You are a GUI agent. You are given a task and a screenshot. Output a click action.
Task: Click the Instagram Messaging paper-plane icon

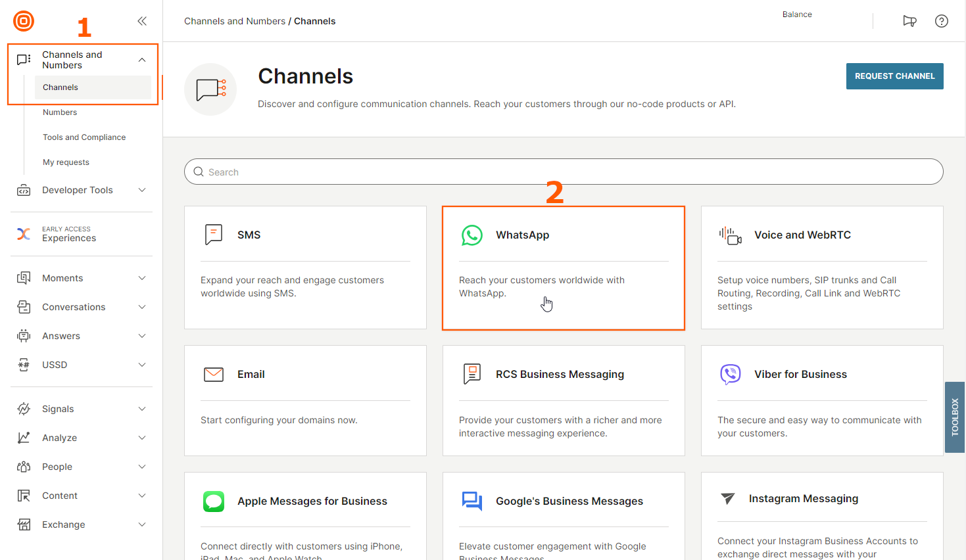pyautogui.click(x=727, y=499)
